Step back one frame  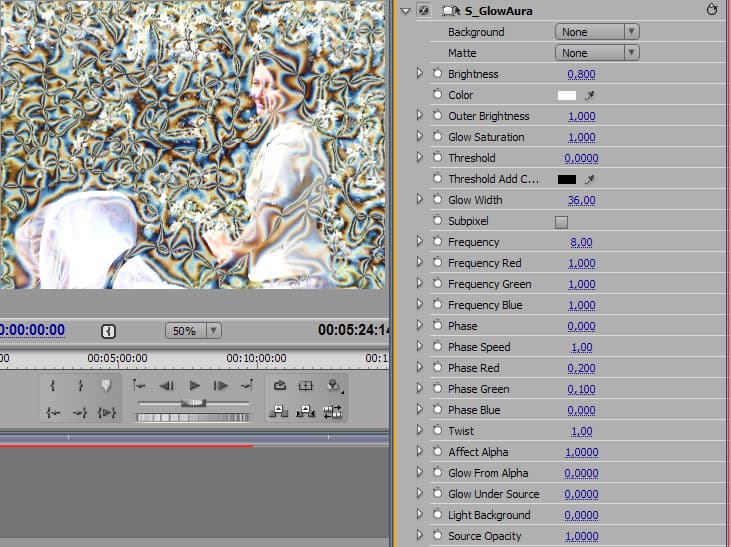click(166, 386)
